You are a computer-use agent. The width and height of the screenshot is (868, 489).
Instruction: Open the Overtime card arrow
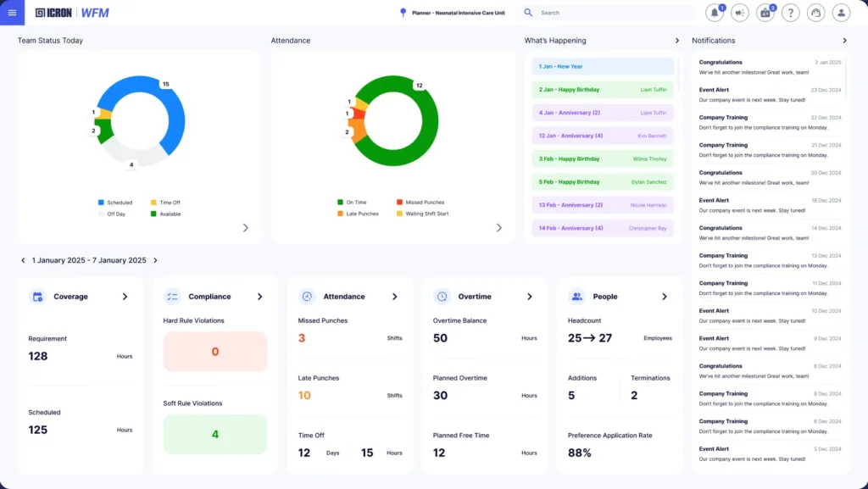[530, 297]
